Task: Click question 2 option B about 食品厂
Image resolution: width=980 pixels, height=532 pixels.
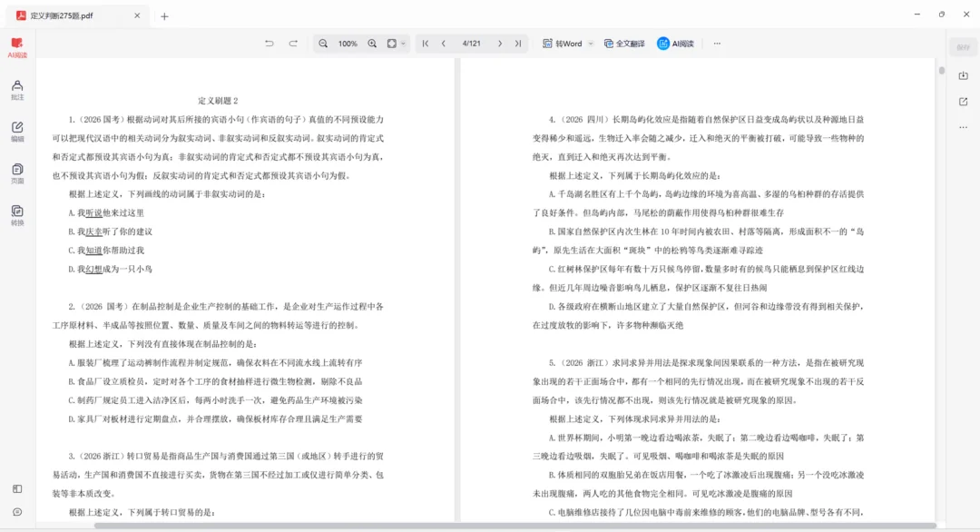Action: click(x=215, y=381)
